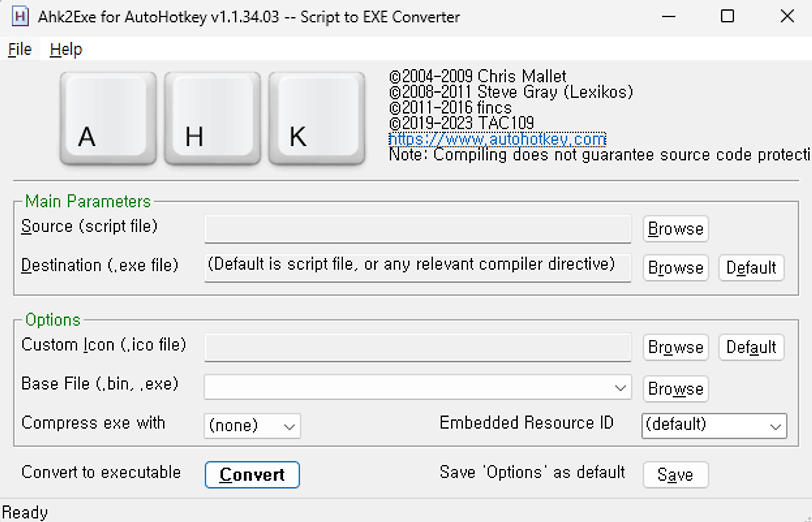Click the Destination (.exe file) label

point(100,265)
